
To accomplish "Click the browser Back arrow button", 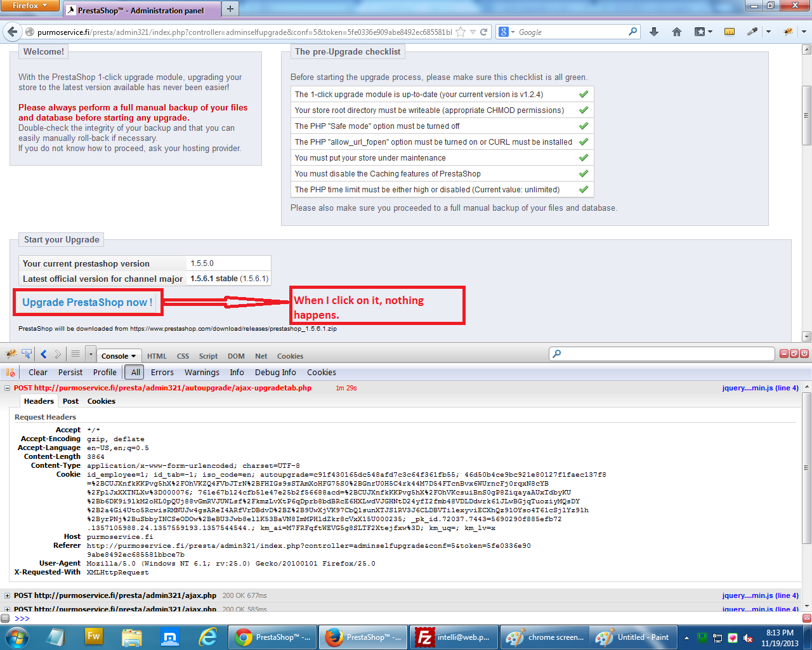I will click(12, 32).
